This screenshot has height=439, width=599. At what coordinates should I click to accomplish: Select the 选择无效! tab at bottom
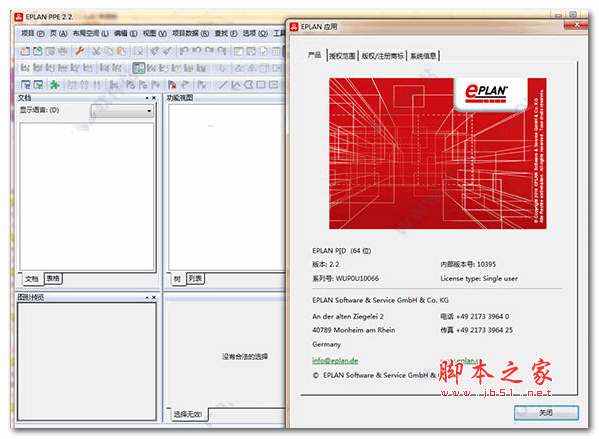tap(188, 414)
